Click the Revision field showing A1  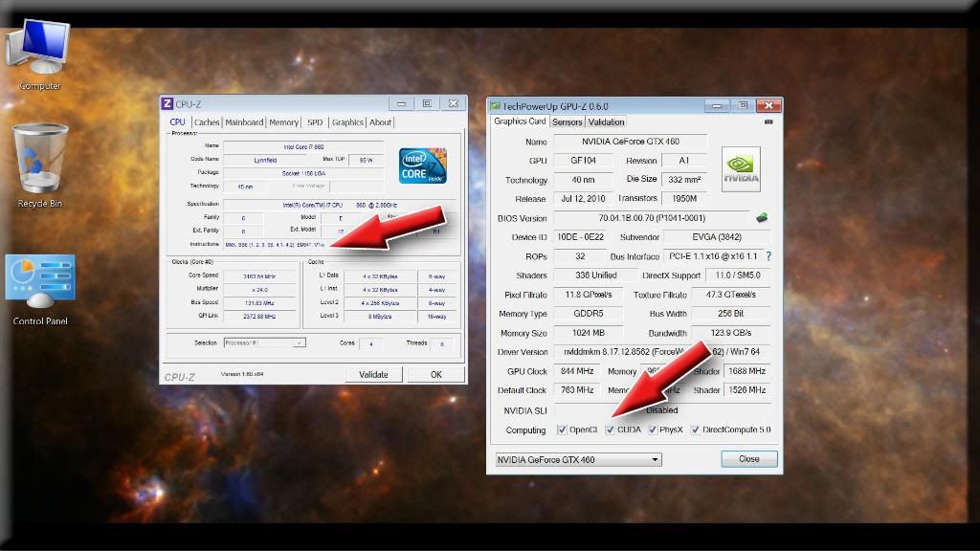[x=683, y=161]
